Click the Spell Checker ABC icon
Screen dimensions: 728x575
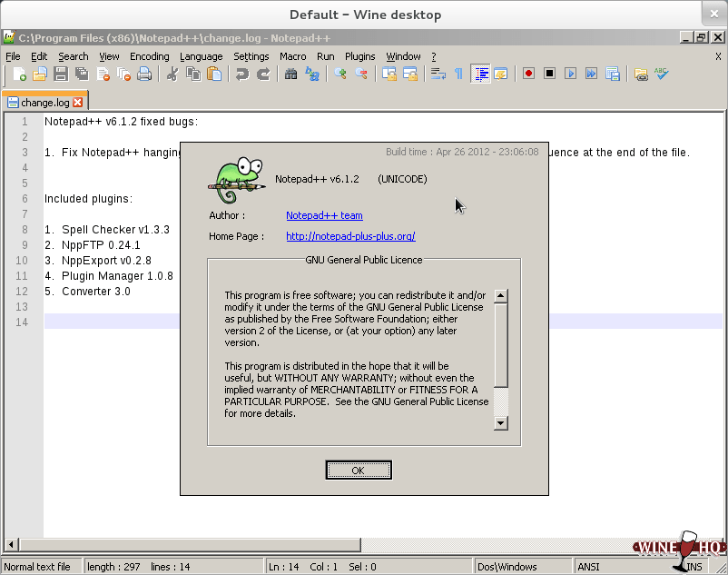662,74
